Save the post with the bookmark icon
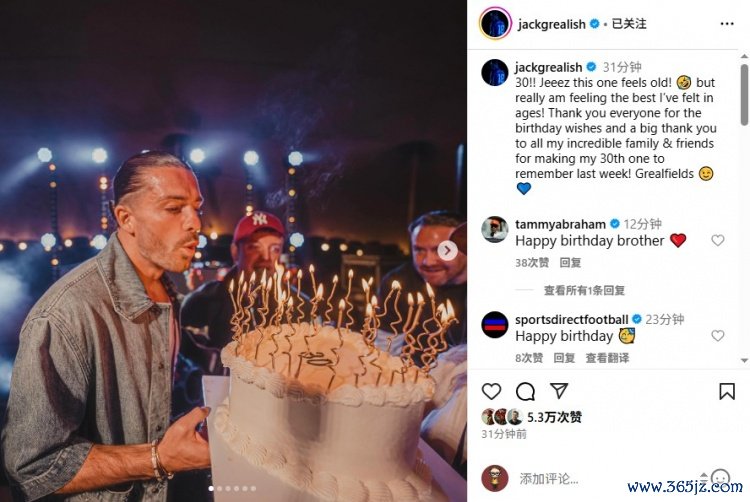This screenshot has height=502, width=750. click(x=727, y=391)
